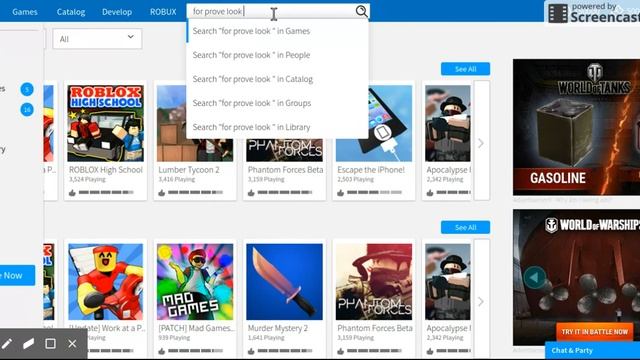The height and width of the screenshot is (360, 640).
Task: Select the eraser annotation tool
Action: (29, 344)
